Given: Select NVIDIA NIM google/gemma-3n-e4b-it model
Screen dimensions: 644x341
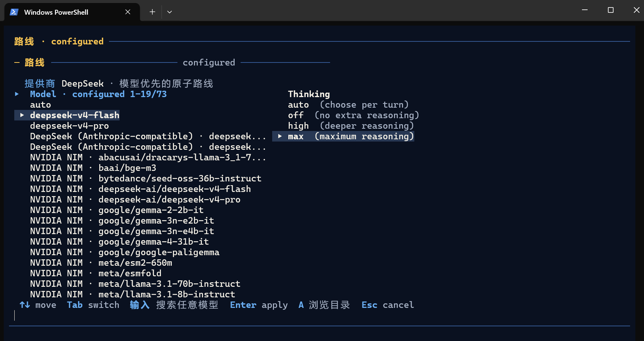Looking at the screenshot, I should [122, 231].
